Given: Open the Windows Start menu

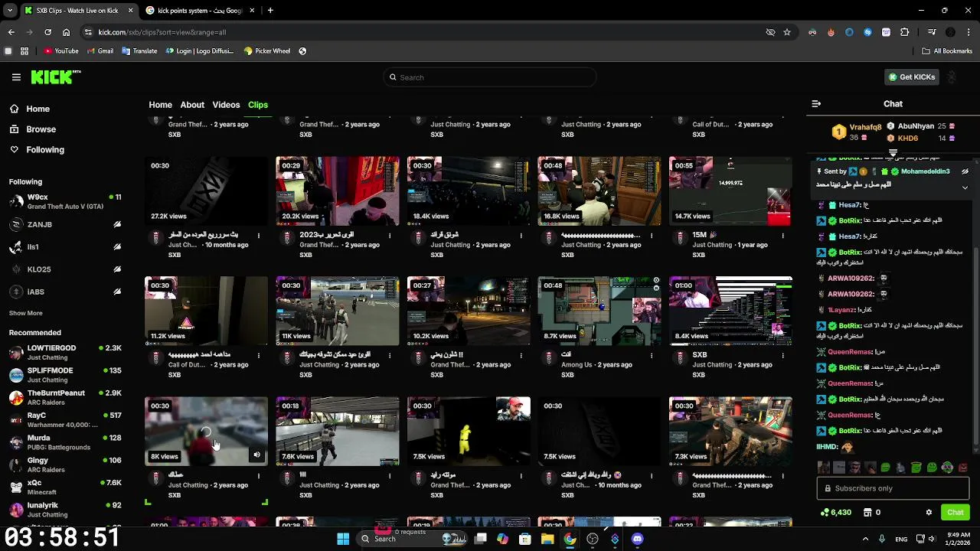Looking at the screenshot, I should [x=343, y=539].
